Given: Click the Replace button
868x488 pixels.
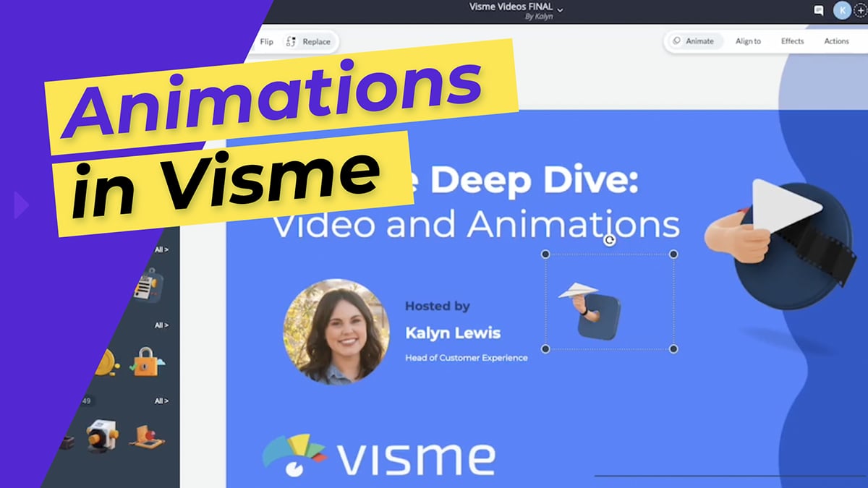Looking at the screenshot, I should pyautogui.click(x=309, y=42).
